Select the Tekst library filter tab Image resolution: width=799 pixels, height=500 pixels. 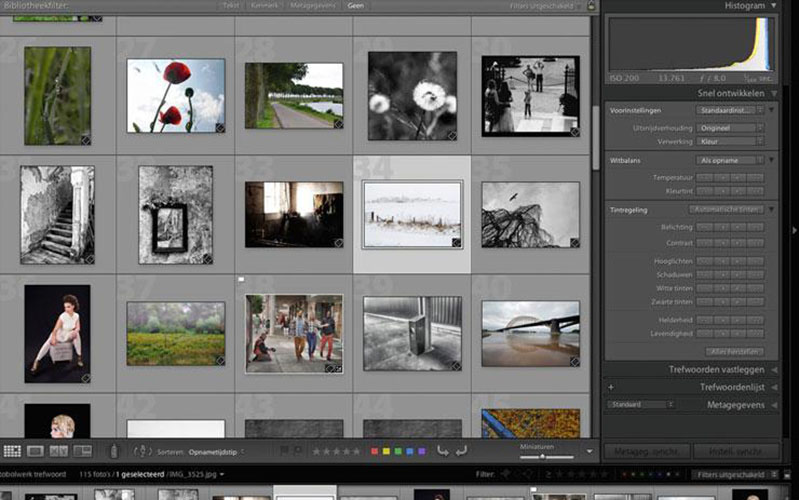pyautogui.click(x=230, y=6)
